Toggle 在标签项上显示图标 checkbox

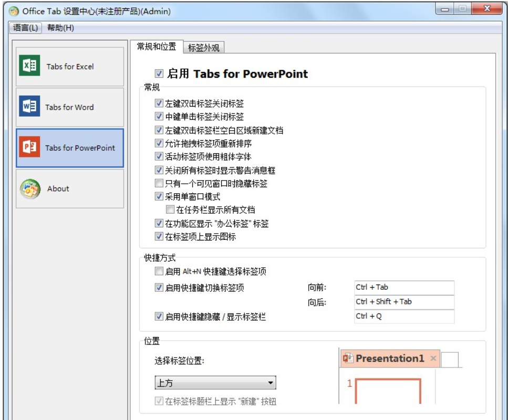click(159, 236)
